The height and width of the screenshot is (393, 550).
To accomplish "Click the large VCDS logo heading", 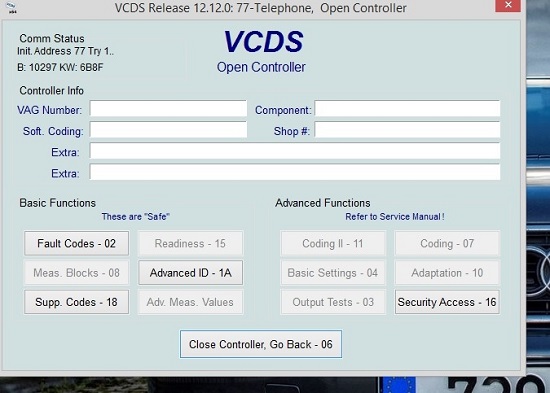I will click(x=263, y=42).
